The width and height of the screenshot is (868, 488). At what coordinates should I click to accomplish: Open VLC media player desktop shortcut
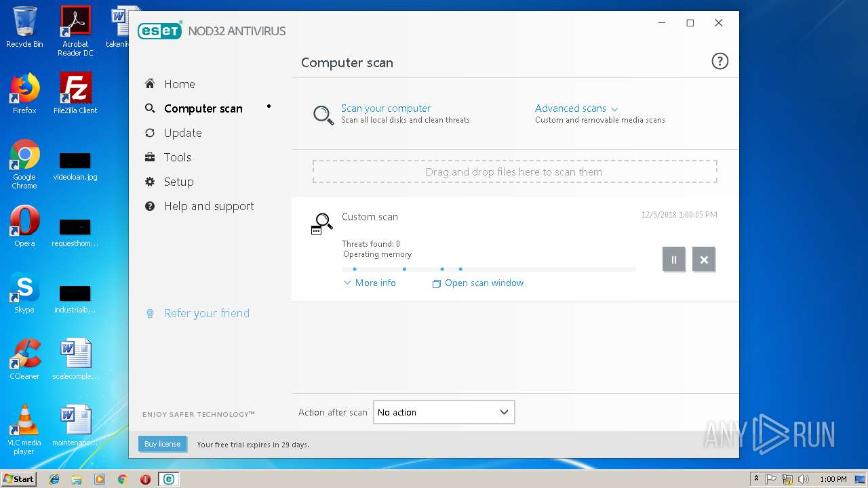24,430
